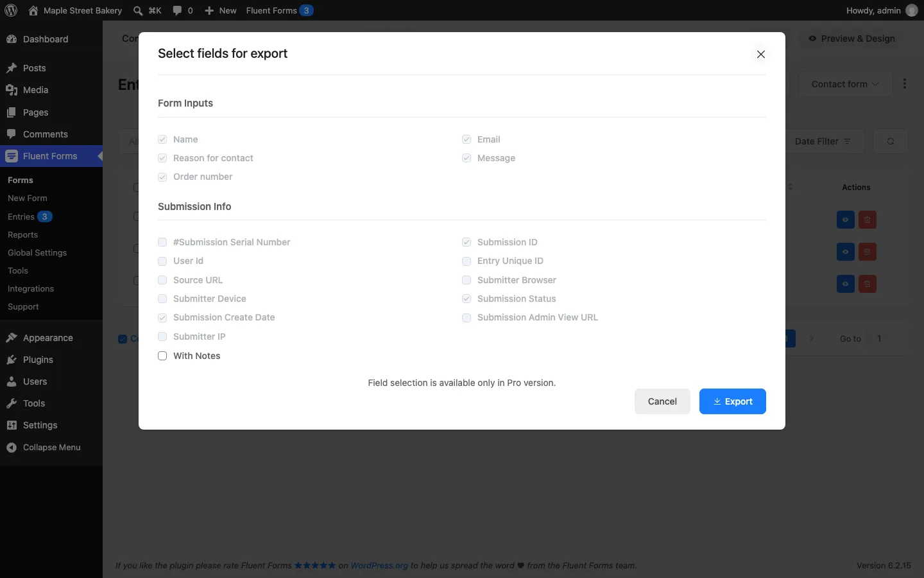Click the Fluent Forms icon in sidebar
This screenshot has height=578, width=924.
pos(12,156)
